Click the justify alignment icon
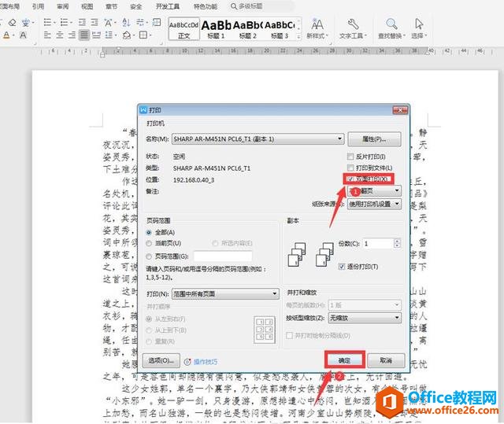The image size is (504, 424). [84, 35]
